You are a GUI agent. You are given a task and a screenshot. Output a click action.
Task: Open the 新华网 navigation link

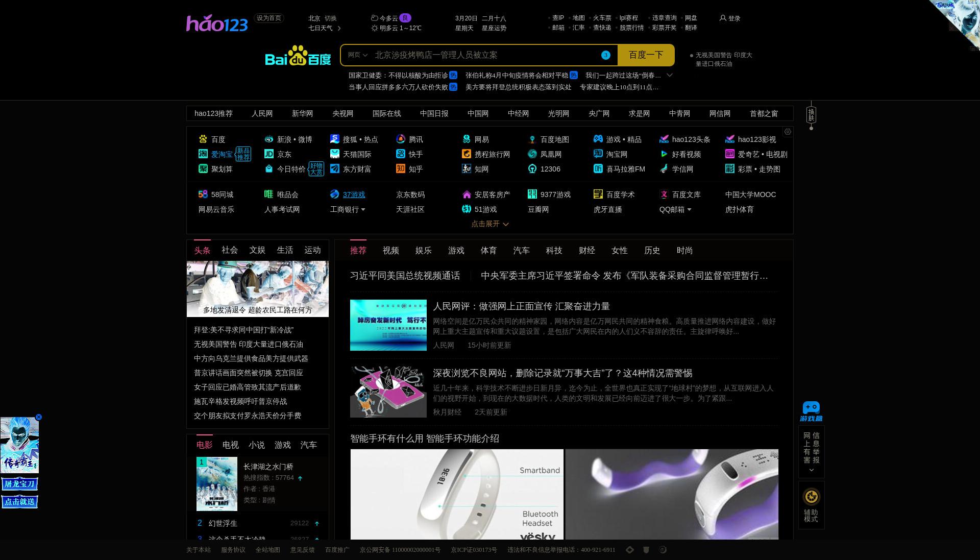302,113
